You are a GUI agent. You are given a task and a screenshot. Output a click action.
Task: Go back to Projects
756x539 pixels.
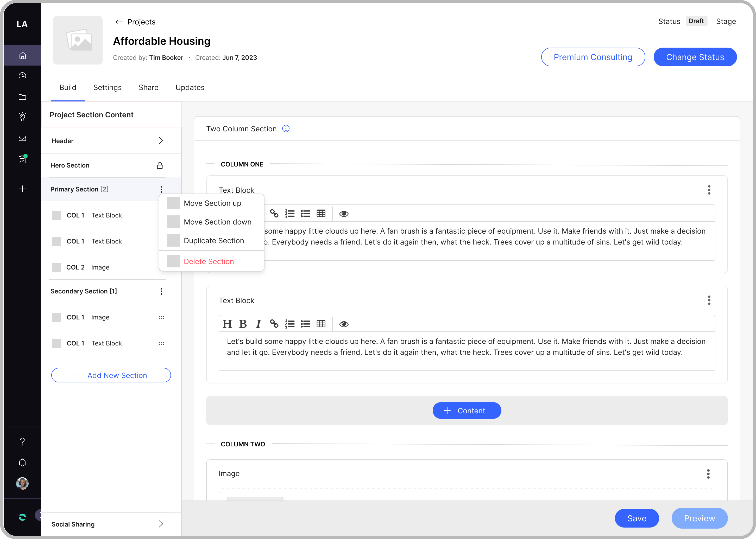(135, 22)
